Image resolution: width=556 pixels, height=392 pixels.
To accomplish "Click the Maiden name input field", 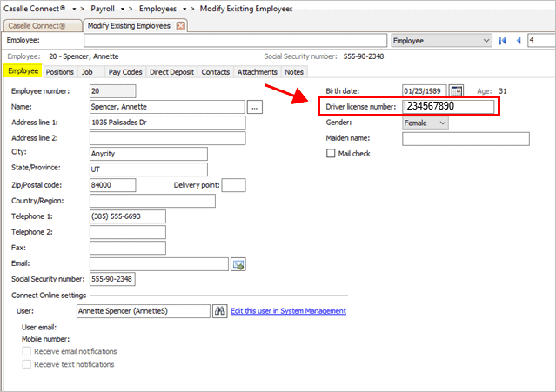I will (465, 138).
